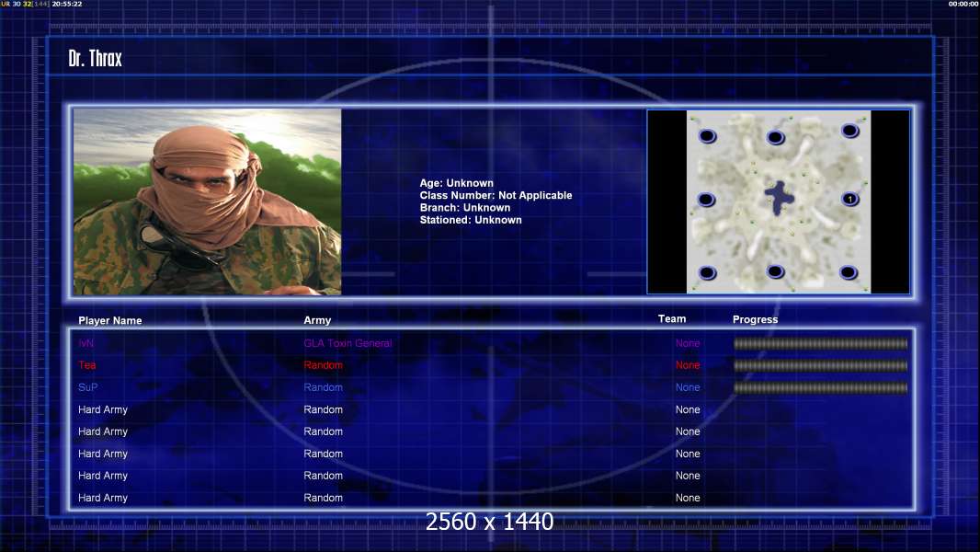Select the top-right start position on minimap

coord(850,132)
